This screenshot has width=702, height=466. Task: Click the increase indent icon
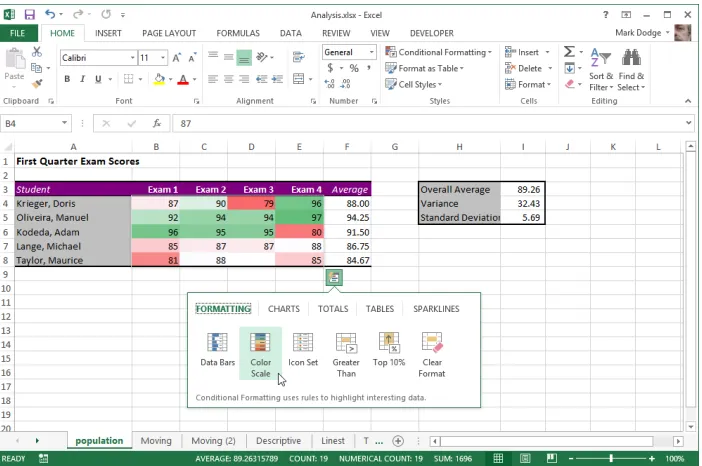coord(277,79)
